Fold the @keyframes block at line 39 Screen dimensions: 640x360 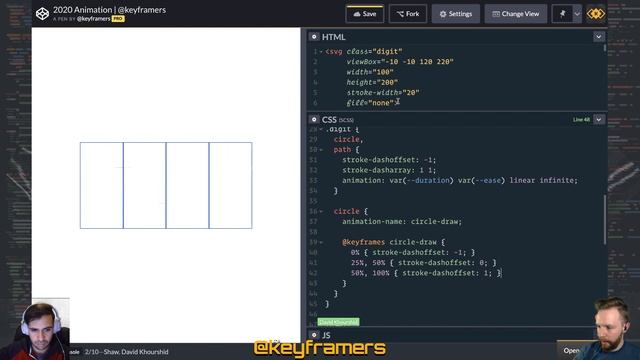point(321,242)
